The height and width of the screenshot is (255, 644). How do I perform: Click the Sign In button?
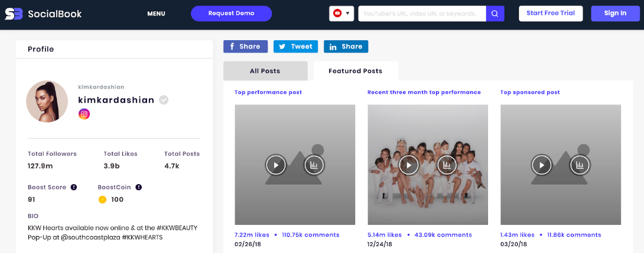615,14
